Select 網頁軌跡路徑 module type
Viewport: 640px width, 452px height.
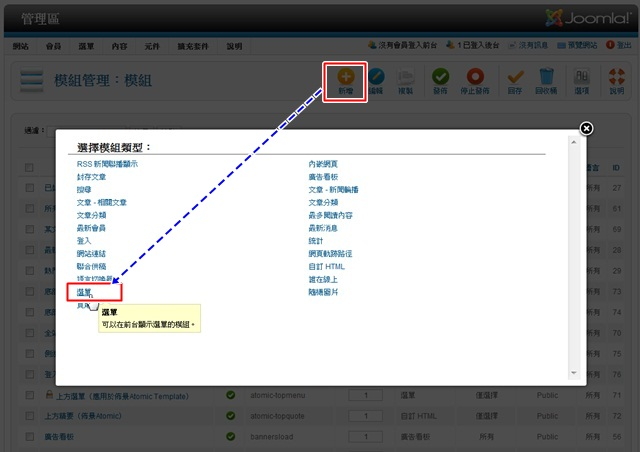click(330, 254)
